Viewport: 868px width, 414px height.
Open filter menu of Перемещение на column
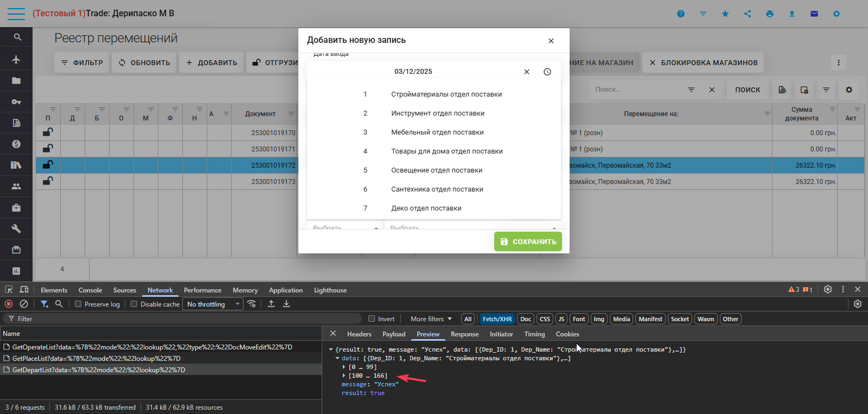click(x=767, y=113)
